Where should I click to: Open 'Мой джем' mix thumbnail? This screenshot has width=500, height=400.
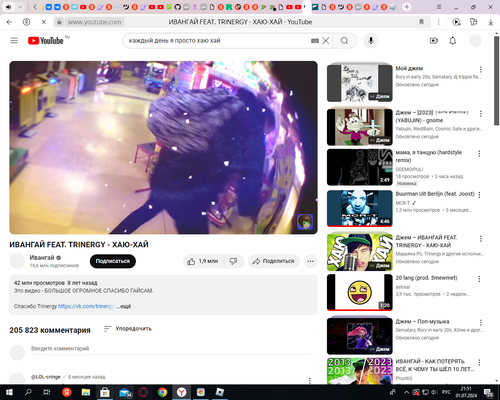(360, 83)
